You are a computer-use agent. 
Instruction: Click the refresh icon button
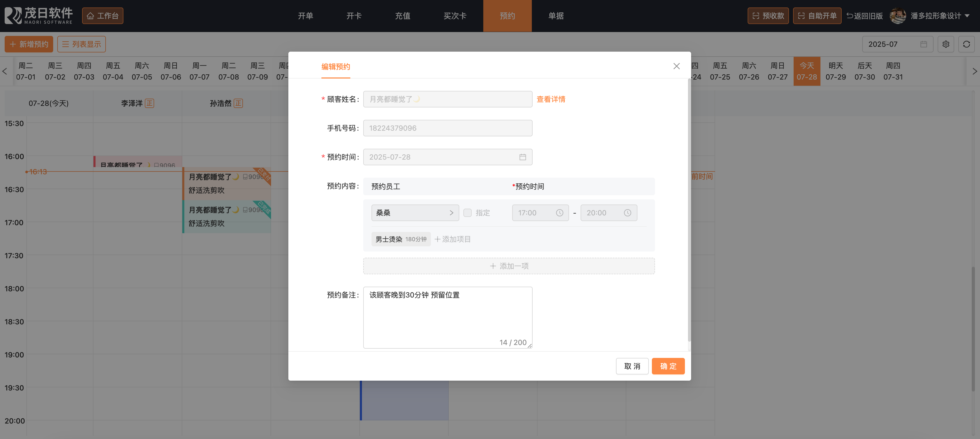coord(966,44)
